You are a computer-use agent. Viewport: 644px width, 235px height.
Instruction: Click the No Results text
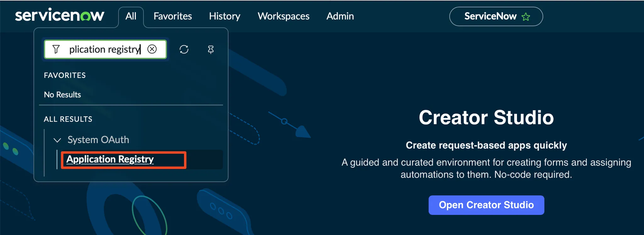click(x=63, y=95)
